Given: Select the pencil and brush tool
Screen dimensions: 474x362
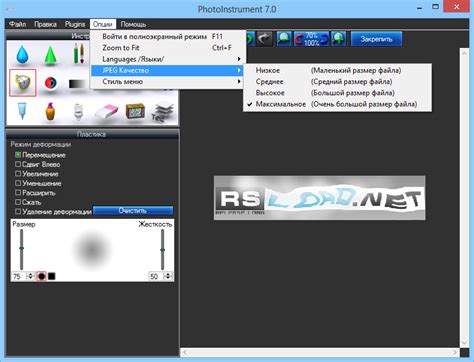Looking at the screenshot, I should (x=79, y=53).
